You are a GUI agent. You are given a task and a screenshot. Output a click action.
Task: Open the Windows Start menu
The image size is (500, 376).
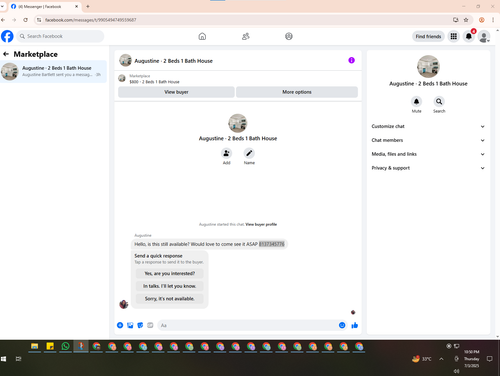(4, 359)
